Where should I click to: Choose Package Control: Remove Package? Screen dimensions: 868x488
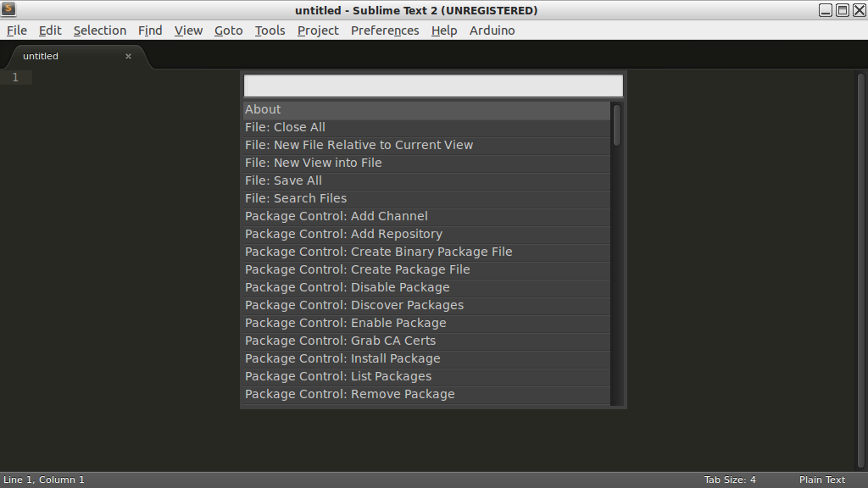427,394
